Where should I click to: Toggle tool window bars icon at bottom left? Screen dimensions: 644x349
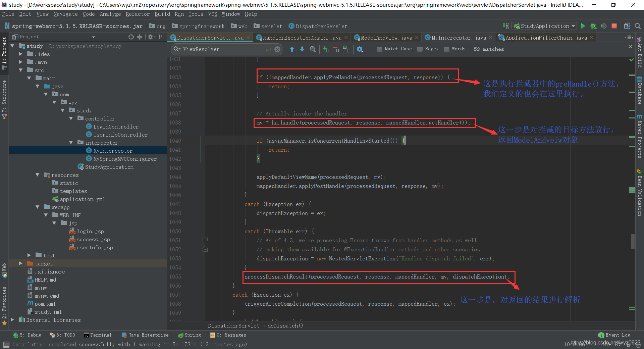[x=6, y=344]
